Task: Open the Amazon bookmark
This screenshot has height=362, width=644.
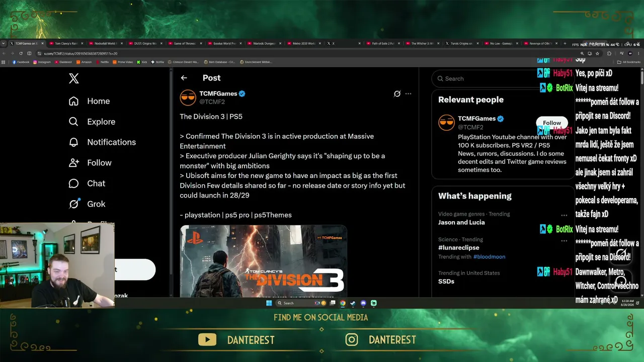Action: [x=84, y=62]
